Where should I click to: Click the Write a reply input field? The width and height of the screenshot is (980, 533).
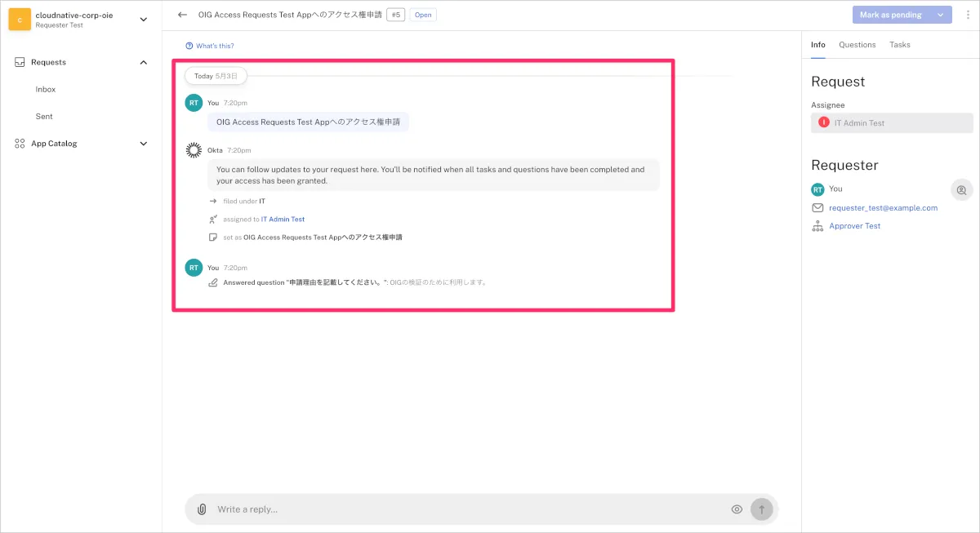pyautogui.click(x=465, y=509)
